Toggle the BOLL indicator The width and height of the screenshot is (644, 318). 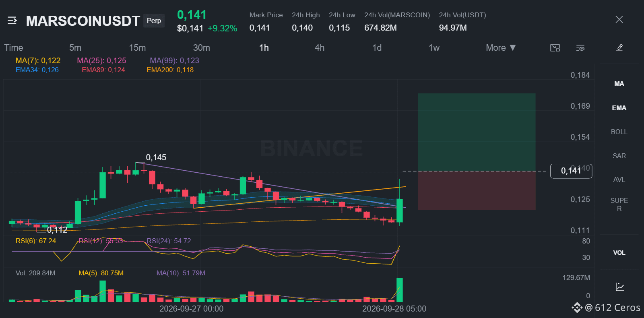(619, 132)
